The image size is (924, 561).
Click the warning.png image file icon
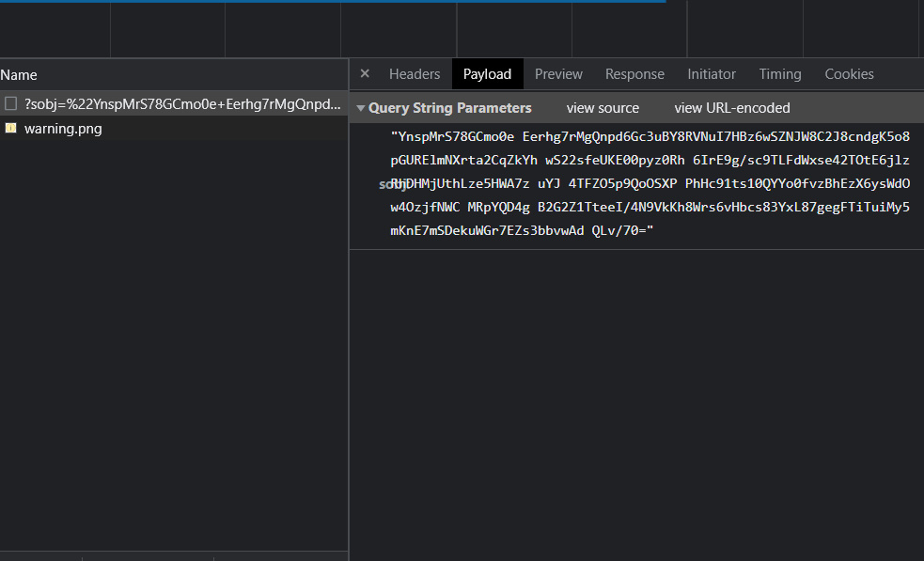10,128
